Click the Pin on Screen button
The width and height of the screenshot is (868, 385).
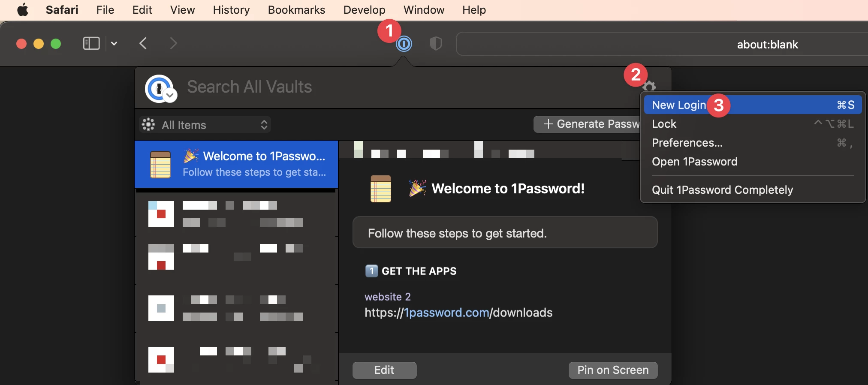(613, 370)
